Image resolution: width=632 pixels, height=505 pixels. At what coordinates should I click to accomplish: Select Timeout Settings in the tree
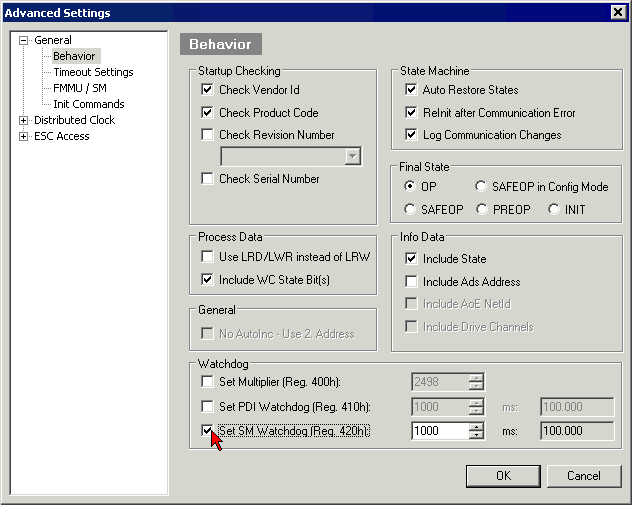pyautogui.click(x=93, y=73)
